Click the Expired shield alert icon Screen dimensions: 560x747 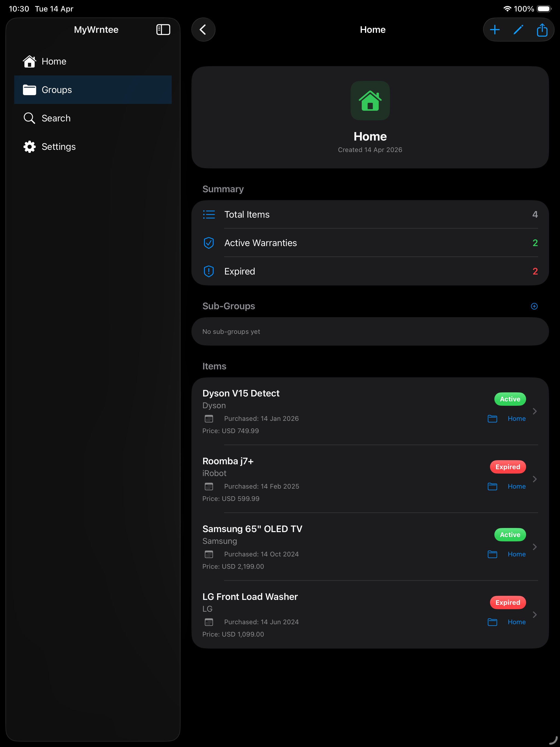click(x=209, y=271)
